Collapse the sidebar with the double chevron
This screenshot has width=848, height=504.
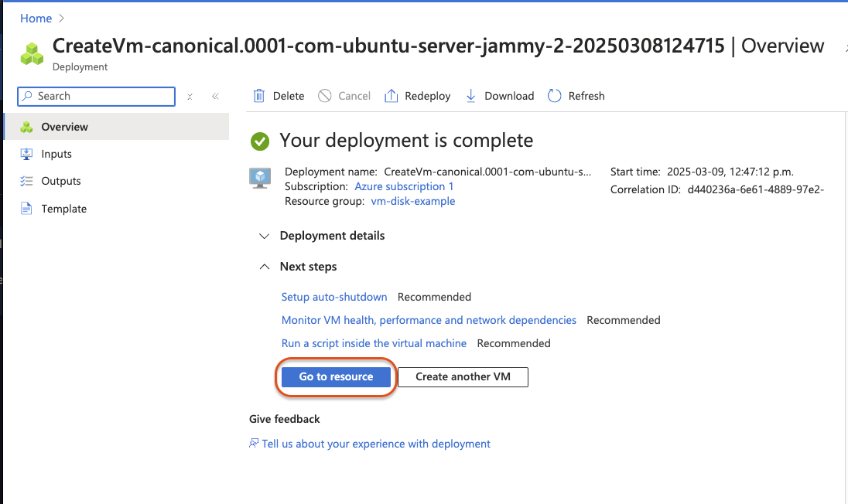coord(215,96)
